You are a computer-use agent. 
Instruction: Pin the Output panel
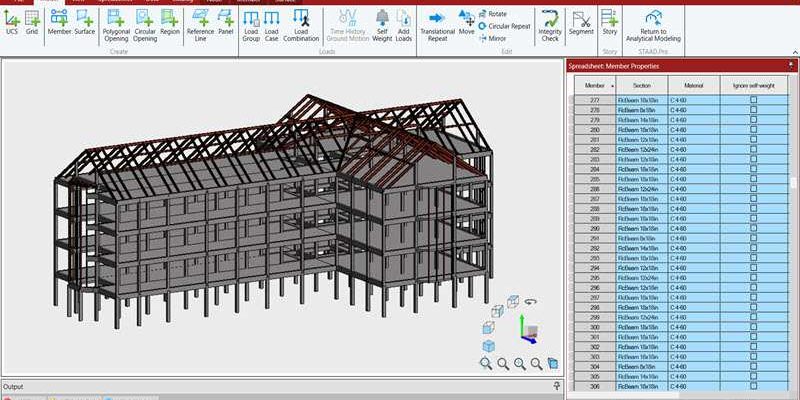(x=557, y=386)
